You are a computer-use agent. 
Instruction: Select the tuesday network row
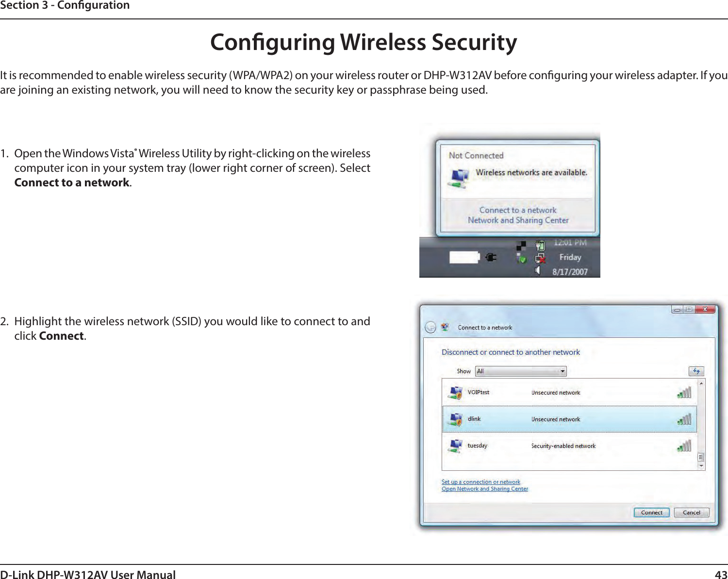tap(569, 446)
